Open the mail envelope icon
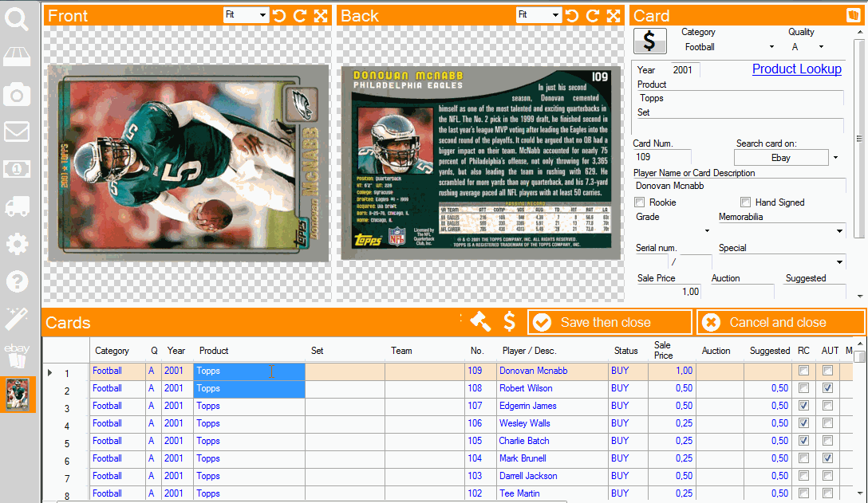This screenshot has width=868, height=503. (x=17, y=132)
